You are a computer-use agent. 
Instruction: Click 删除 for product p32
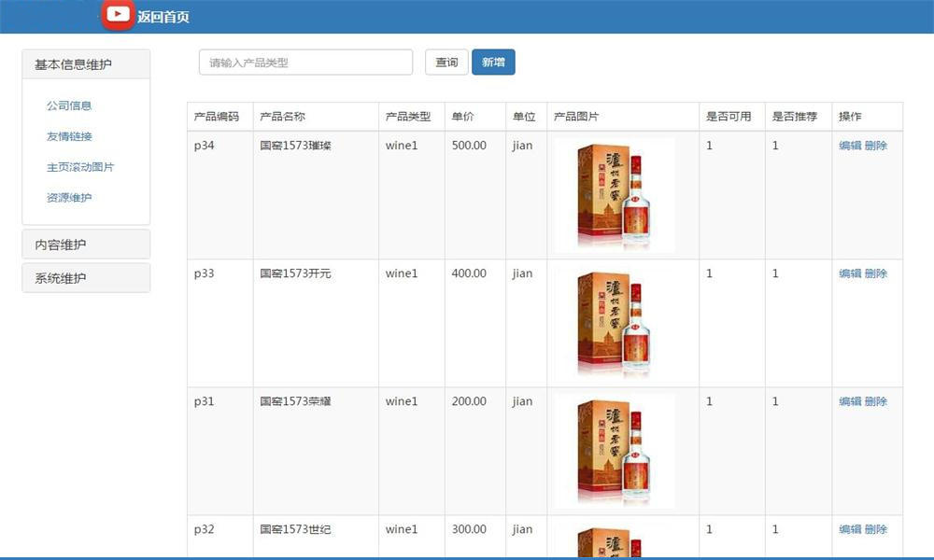(x=876, y=529)
